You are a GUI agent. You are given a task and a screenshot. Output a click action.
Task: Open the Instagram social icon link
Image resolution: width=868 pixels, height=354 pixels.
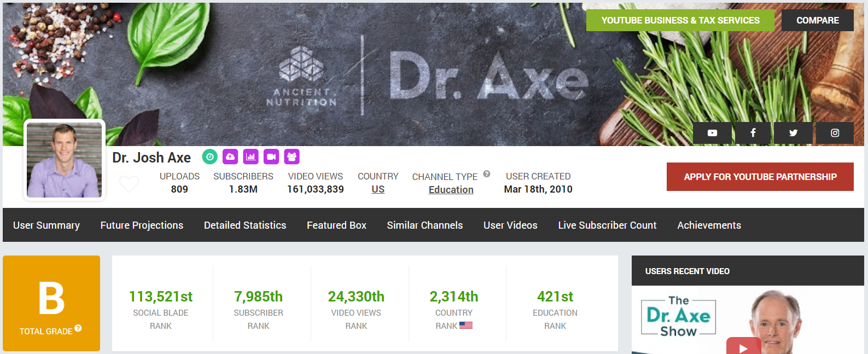pos(835,133)
